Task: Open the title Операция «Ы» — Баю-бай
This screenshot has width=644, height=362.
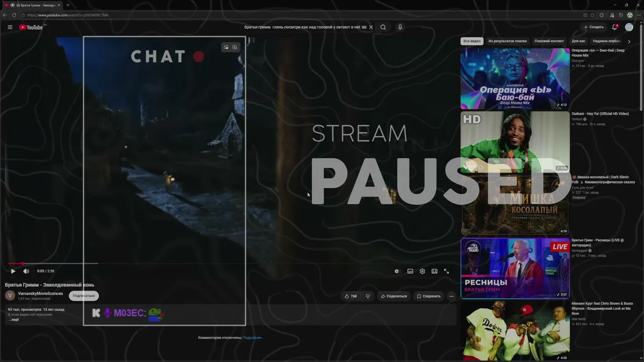Action: pos(598,53)
